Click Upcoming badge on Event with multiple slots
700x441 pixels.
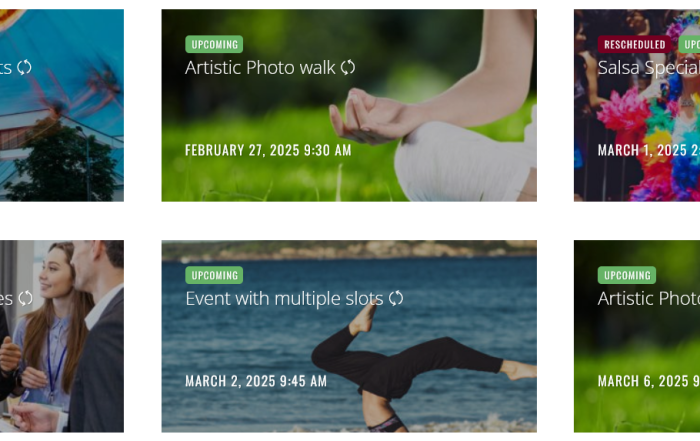[x=214, y=275]
